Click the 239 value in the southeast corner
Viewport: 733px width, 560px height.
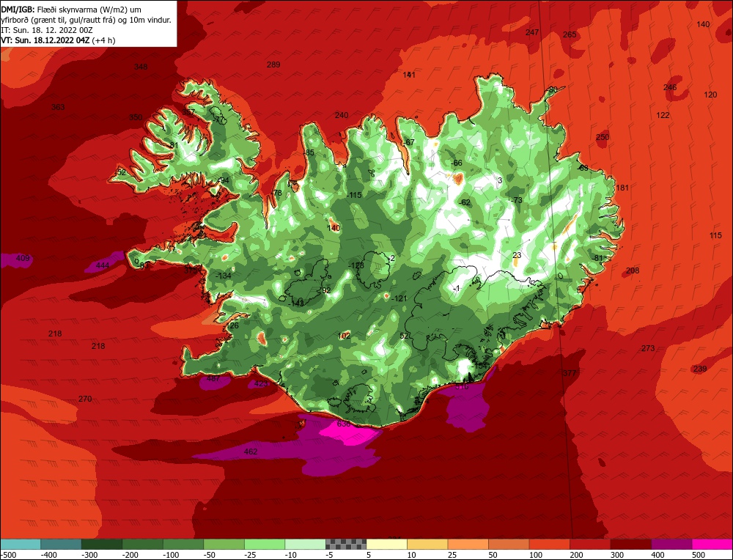pos(700,369)
